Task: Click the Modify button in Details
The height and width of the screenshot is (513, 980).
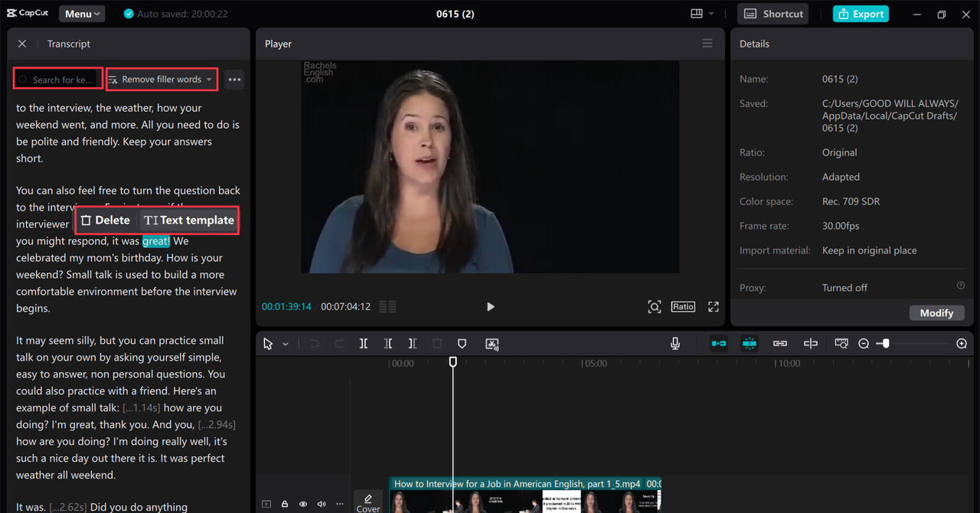Action: coord(936,312)
